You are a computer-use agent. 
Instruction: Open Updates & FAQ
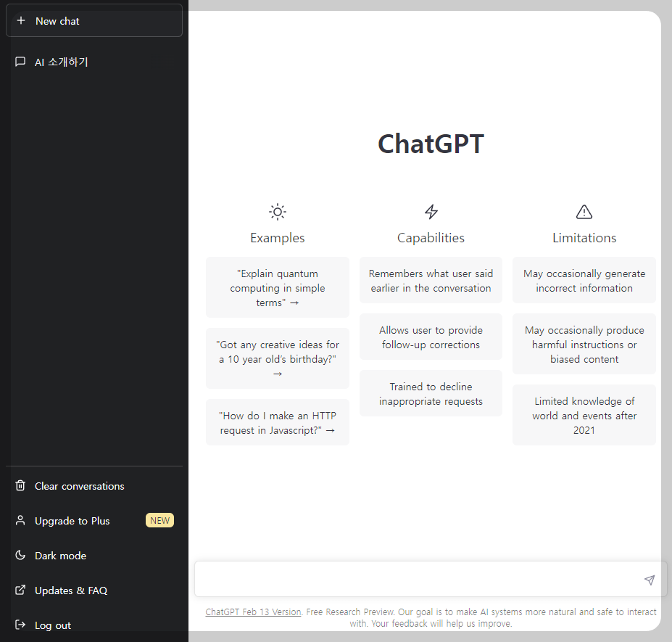click(94, 590)
